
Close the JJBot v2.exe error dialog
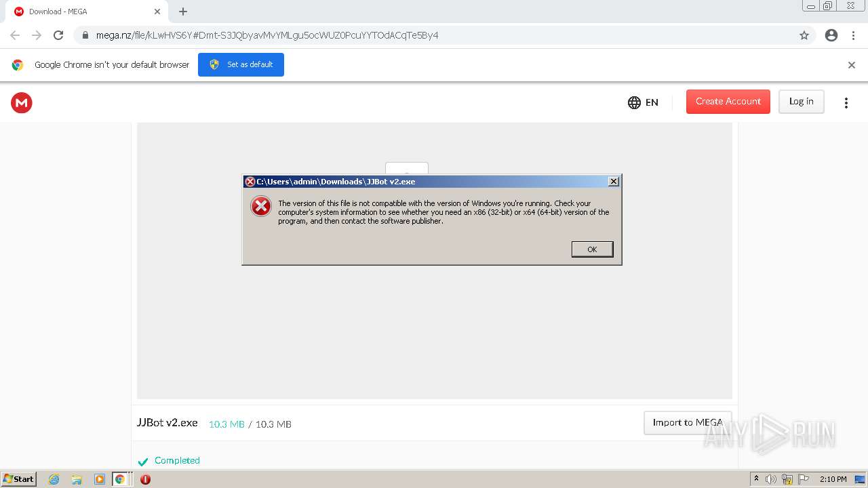[613, 181]
